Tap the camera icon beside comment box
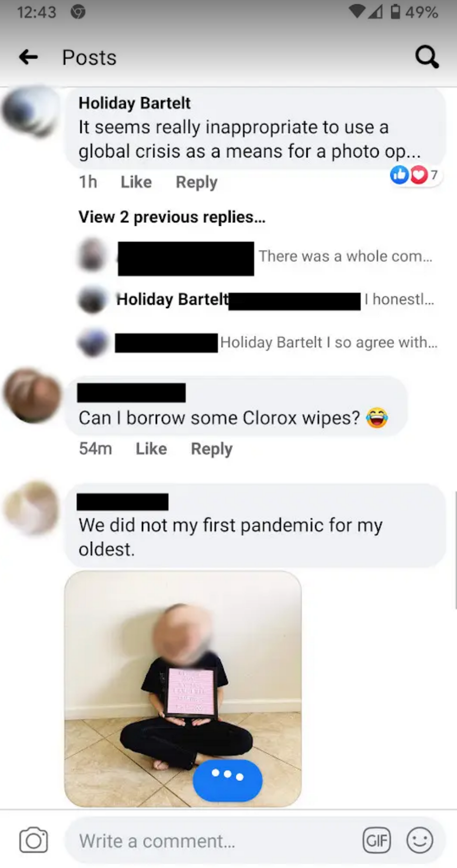The image size is (457, 868). pos(33,840)
